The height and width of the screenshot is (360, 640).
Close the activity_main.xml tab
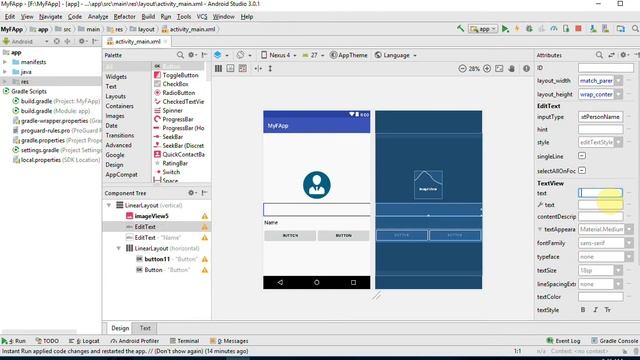coord(165,42)
